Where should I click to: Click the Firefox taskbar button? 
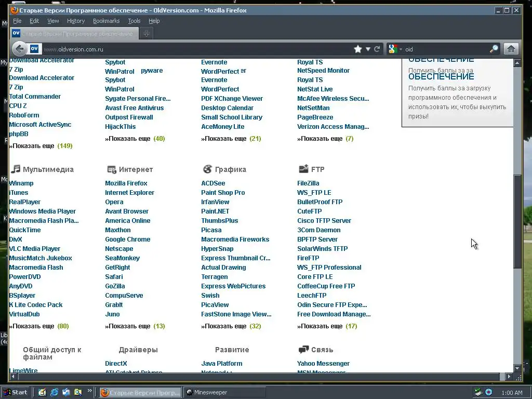[x=141, y=392]
